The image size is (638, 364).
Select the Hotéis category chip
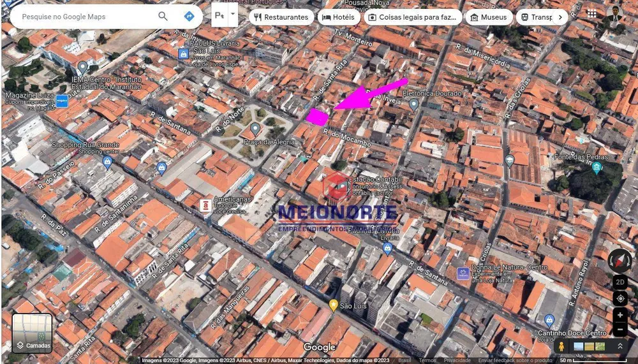tap(339, 17)
